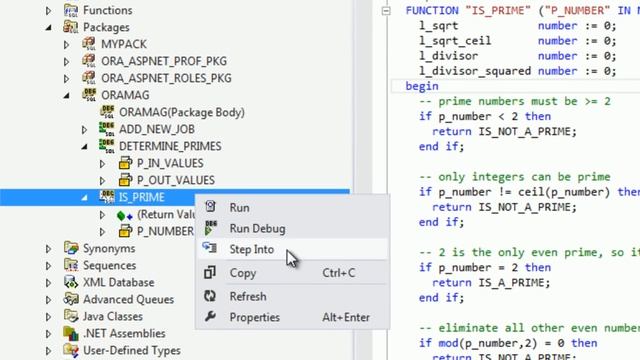The height and width of the screenshot is (360, 640).
Task: Choose Run from the context menu
Action: point(292,207)
